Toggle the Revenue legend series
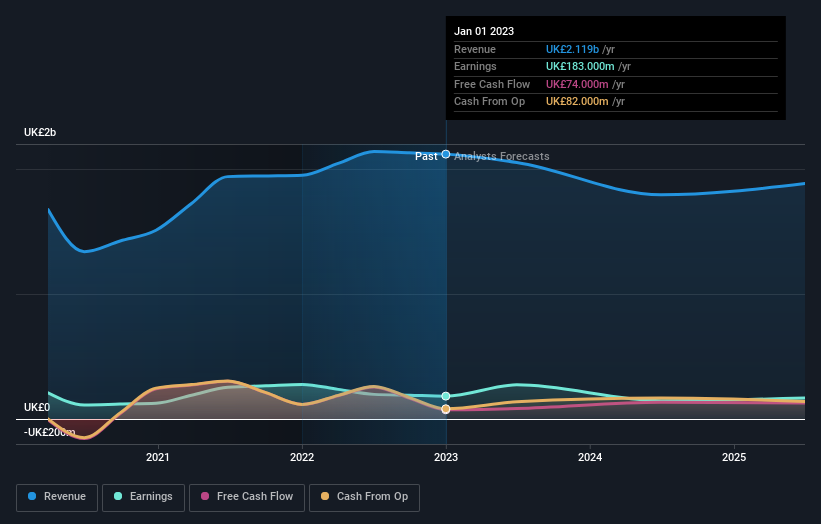The image size is (821, 524). [x=57, y=497]
